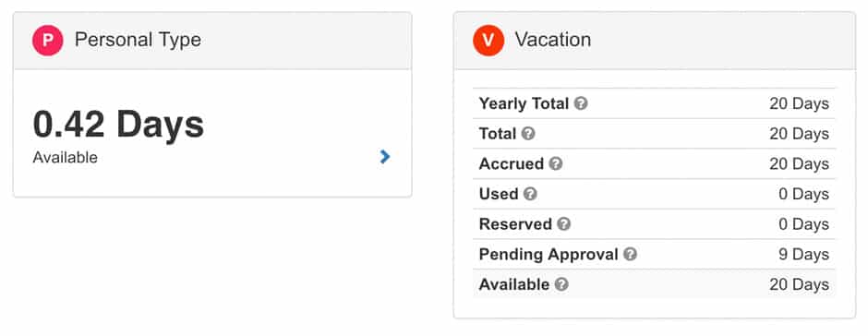Click the question mark beside Total

528,134
